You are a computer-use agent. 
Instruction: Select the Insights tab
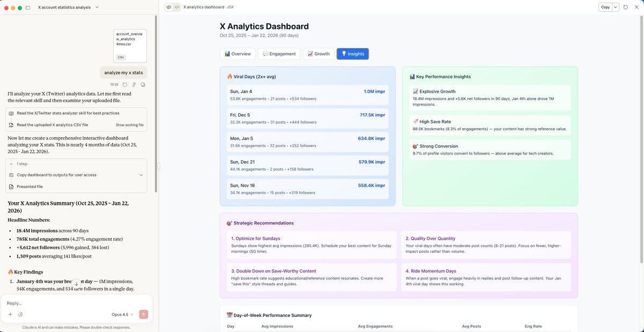click(x=353, y=54)
